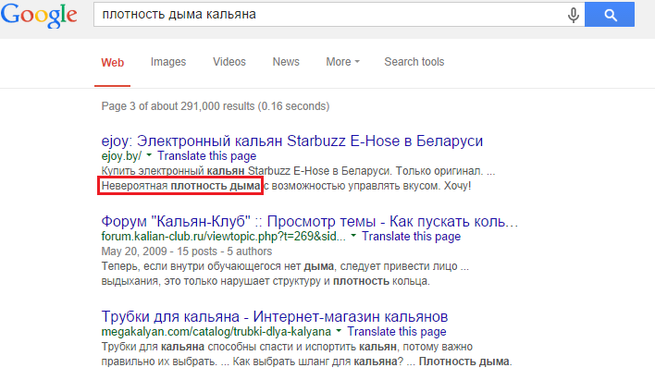This screenshot has width=655, height=380.
Task: Click the Google logo
Action: pos(39,15)
